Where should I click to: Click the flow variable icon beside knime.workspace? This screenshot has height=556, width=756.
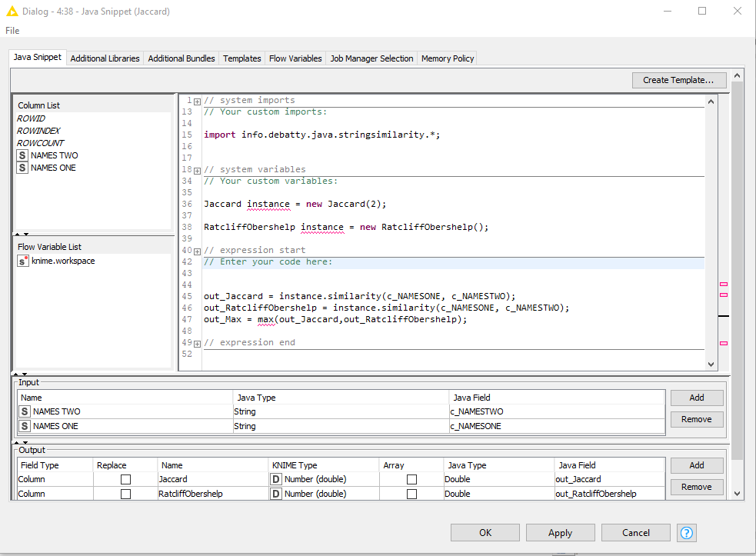[x=22, y=260]
